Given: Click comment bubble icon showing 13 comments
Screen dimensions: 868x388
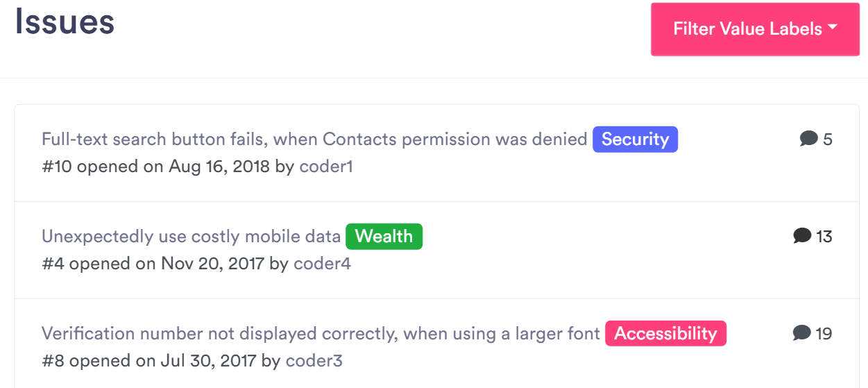Looking at the screenshot, I should pyautogui.click(x=802, y=236).
